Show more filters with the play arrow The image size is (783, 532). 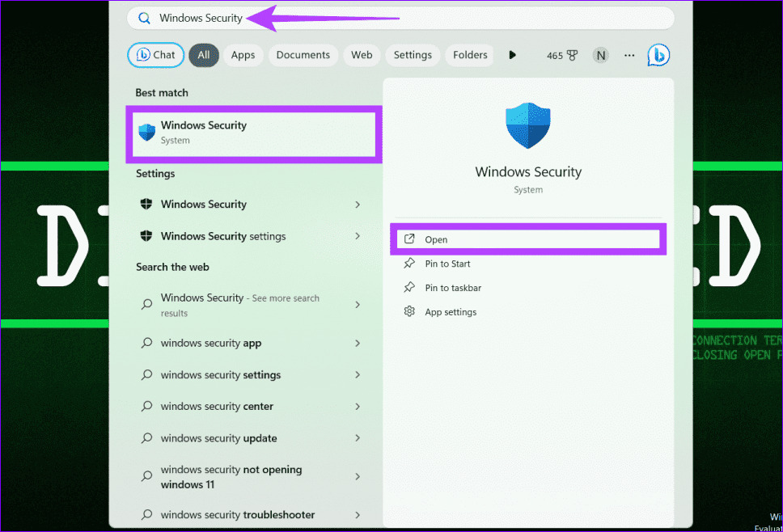tap(512, 55)
